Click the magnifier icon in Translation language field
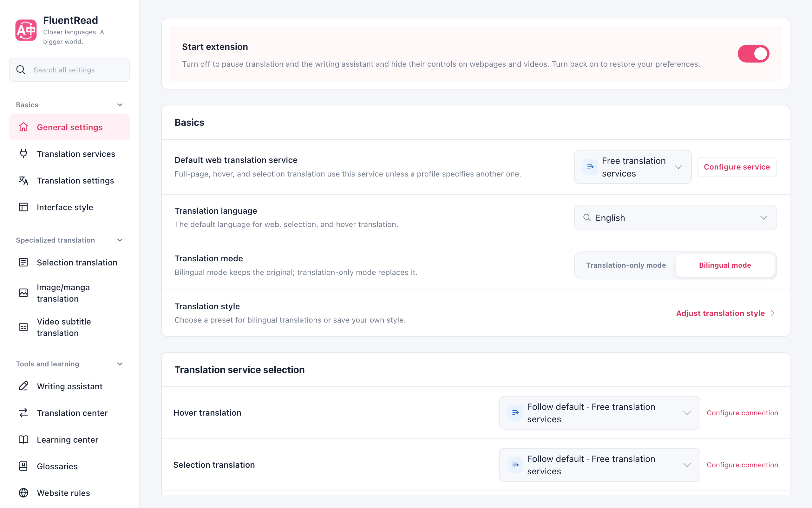The image size is (812, 508). click(x=587, y=217)
